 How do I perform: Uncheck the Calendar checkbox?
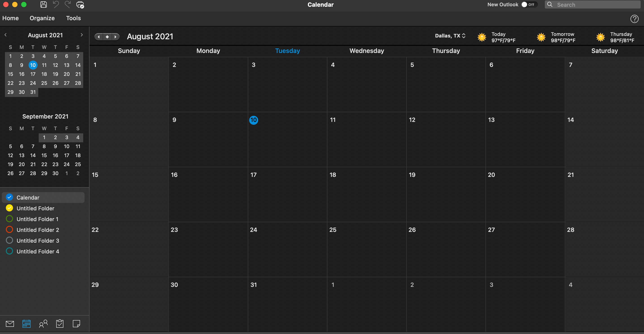pyautogui.click(x=9, y=197)
